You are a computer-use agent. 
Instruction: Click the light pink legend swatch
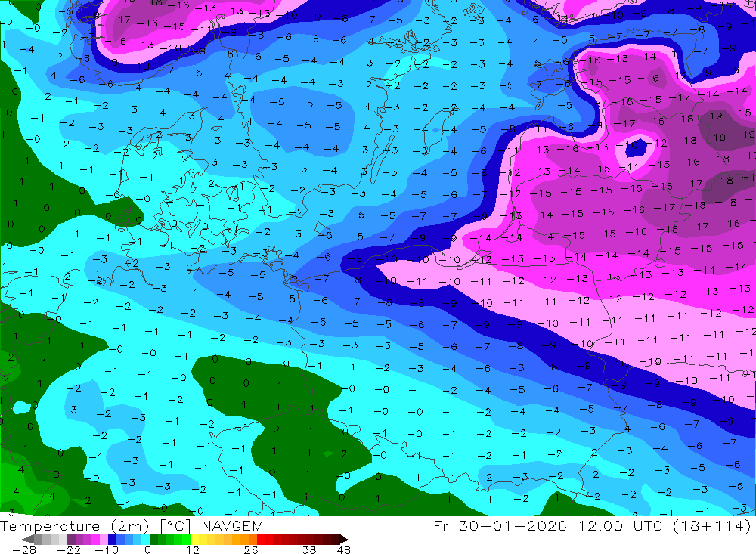pyautogui.click(x=104, y=539)
